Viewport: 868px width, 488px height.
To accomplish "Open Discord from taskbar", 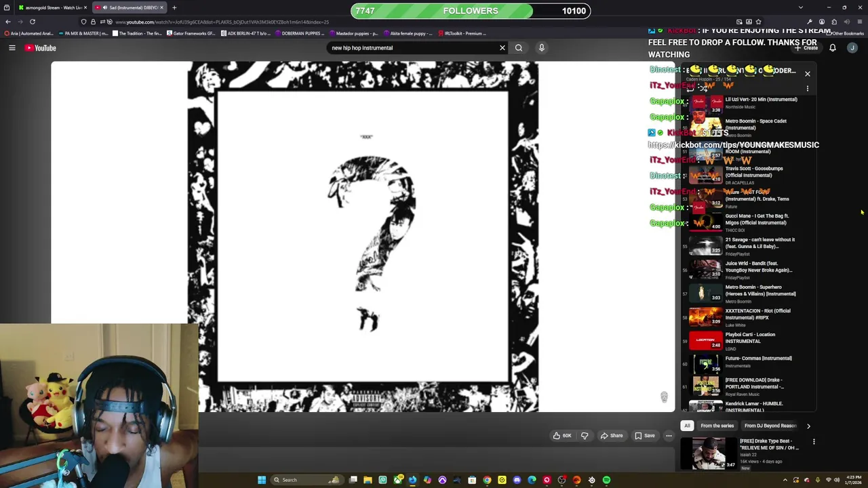I will (x=517, y=480).
